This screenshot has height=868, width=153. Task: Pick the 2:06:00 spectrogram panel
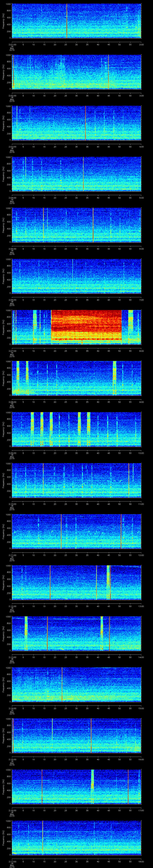tap(77, 276)
